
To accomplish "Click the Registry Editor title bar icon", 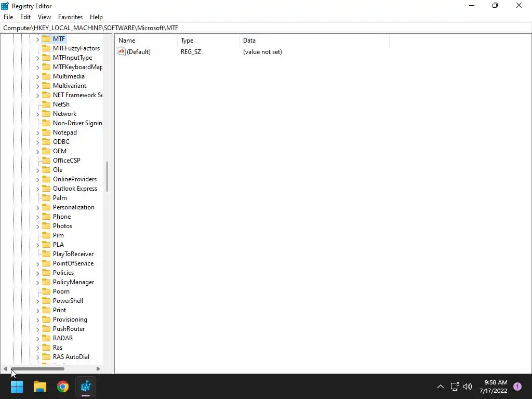I will tap(5, 6).
